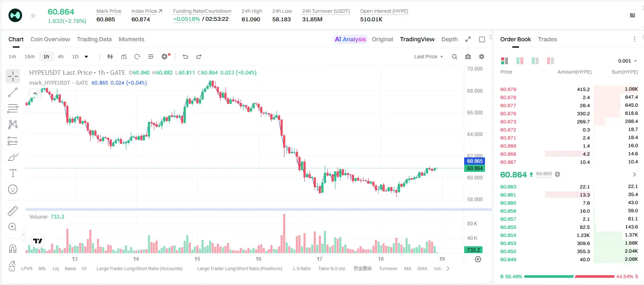Screen dimensions: 644x285
Task: Open chart settings gear icon
Action: (482, 57)
